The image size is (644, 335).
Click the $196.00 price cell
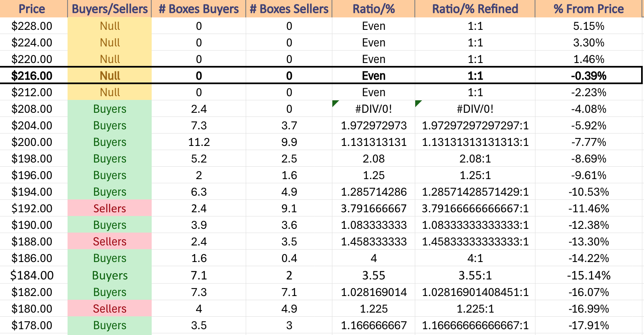point(34,175)
